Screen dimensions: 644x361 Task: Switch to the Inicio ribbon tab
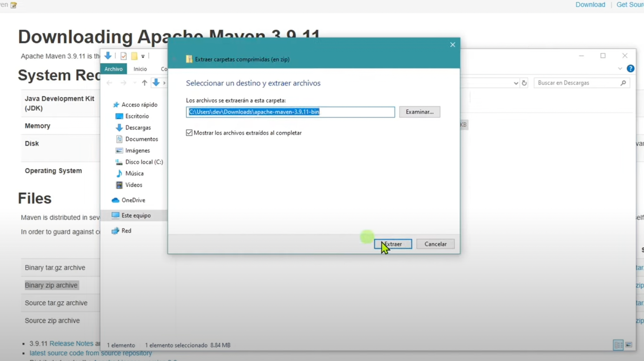point(140,69)
